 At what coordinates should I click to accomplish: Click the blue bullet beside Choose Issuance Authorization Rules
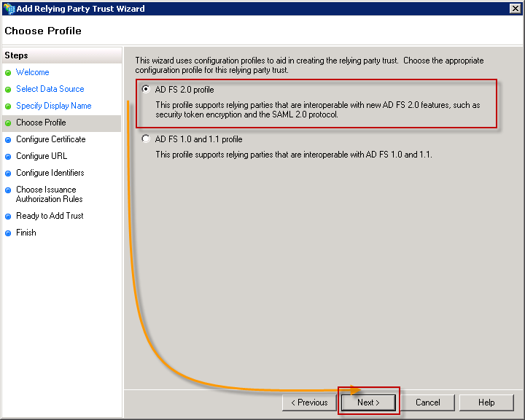click(8, 190)
